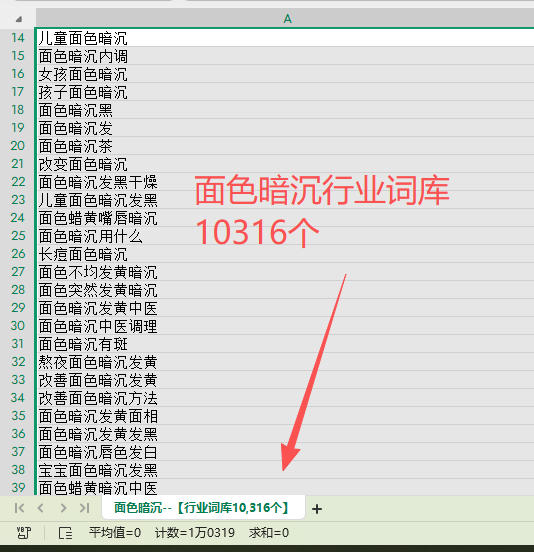534x552 pixels.
Task: Click cell containing 面色暗沉唇色发白
Action: click(x=285, y=452)
